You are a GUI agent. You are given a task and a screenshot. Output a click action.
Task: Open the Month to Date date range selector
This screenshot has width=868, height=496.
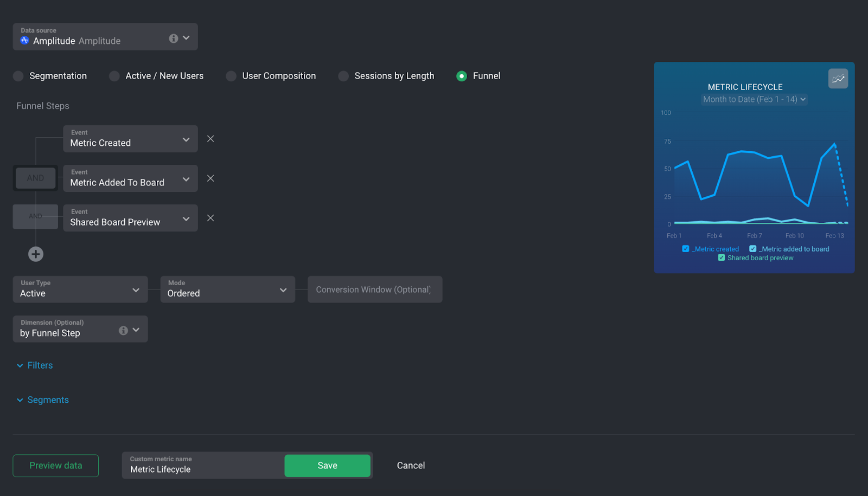coord(754,99)
